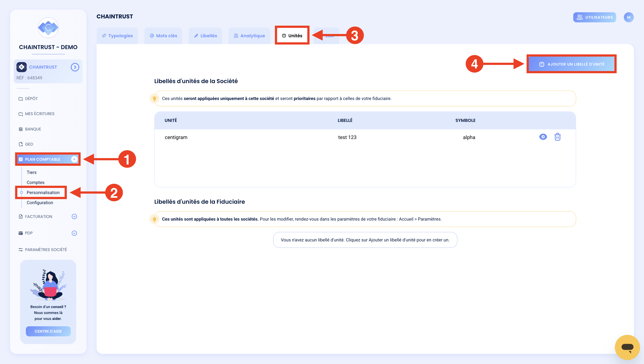Screen dimensions: 644x364
Task: Click the REF : 648349 reference text
Action: point(29,78)
